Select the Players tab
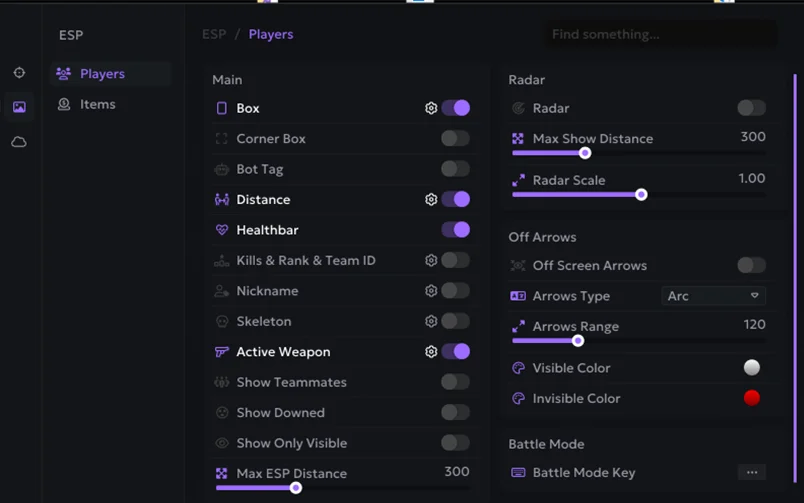 [x=102, y=74]
